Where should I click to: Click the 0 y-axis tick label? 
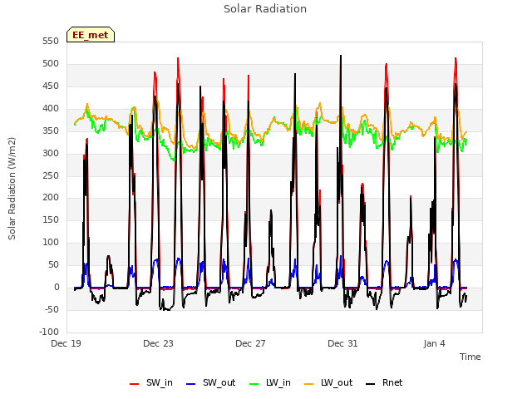[x=57, y=288]
